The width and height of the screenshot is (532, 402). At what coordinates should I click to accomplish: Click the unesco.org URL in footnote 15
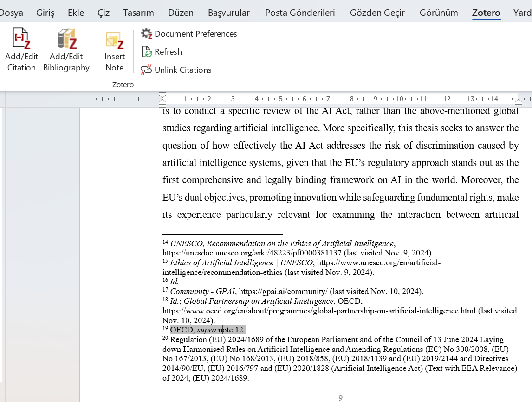coord(301,268)
